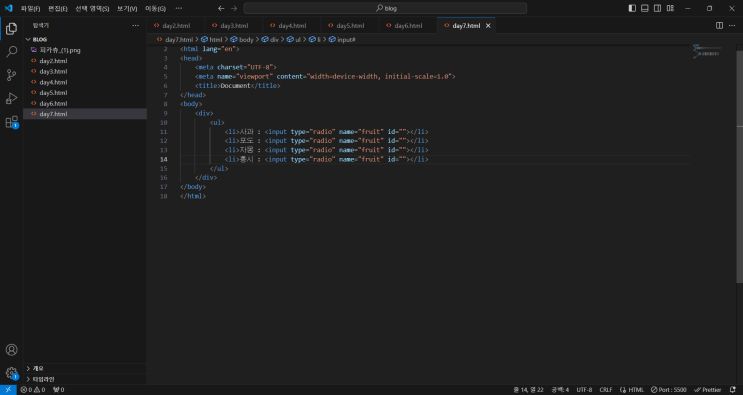Open the 선택 영역(S) menu
The image size is (743, 395).
pos(92,9)
